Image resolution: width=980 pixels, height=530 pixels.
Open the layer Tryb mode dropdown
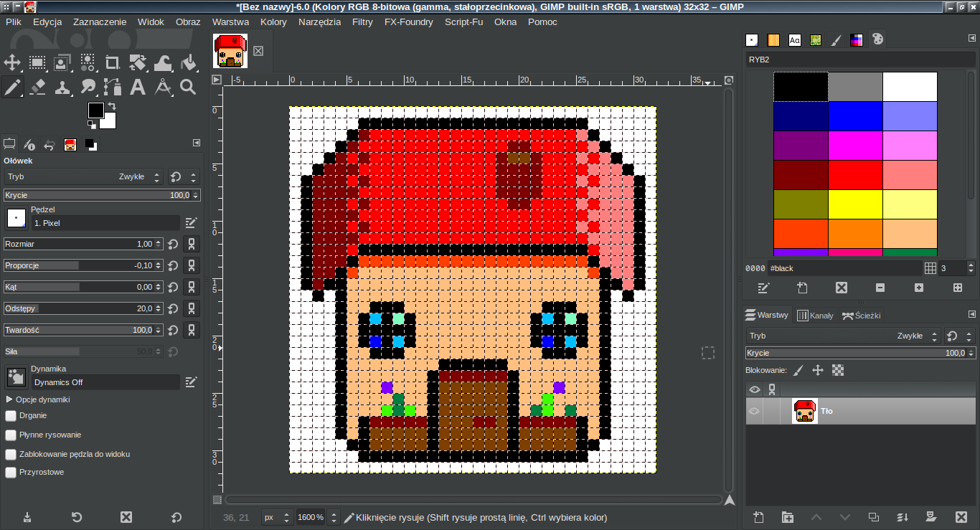pyautogui.click(x=843, y=336)
